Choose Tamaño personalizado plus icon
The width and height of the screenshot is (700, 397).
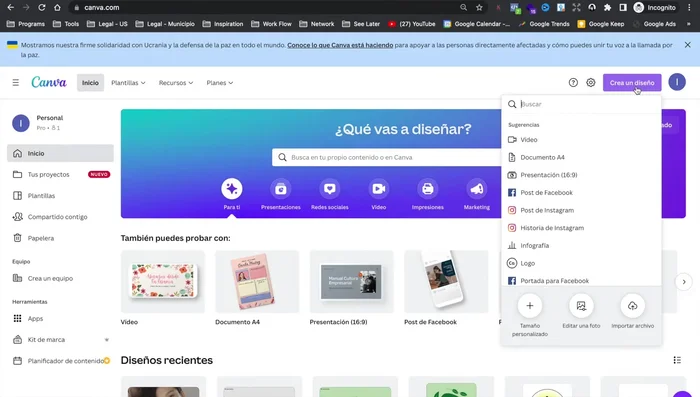pos(530,306)
